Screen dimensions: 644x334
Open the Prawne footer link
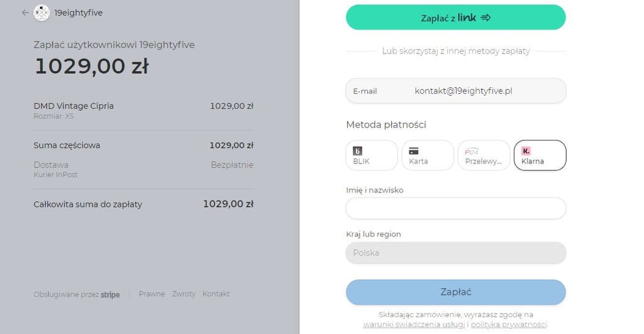point(152,294)
